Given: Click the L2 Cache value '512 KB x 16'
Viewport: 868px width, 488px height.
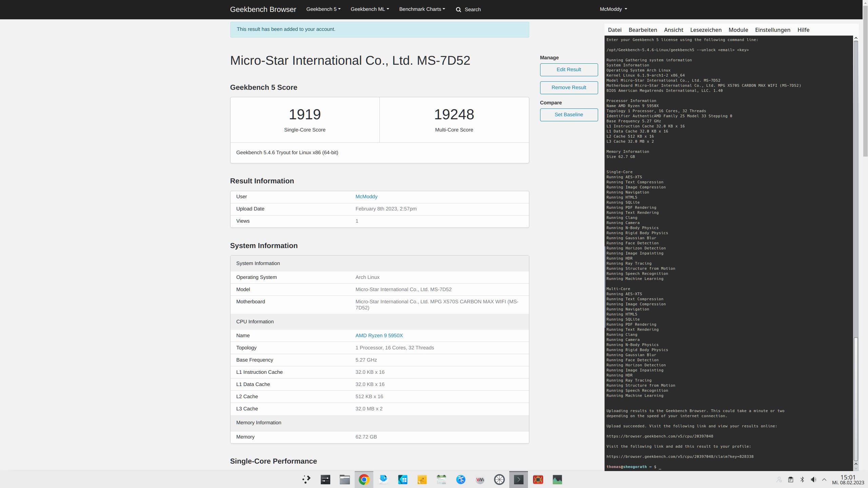Looking at the screenshot, I should (369, 396).
